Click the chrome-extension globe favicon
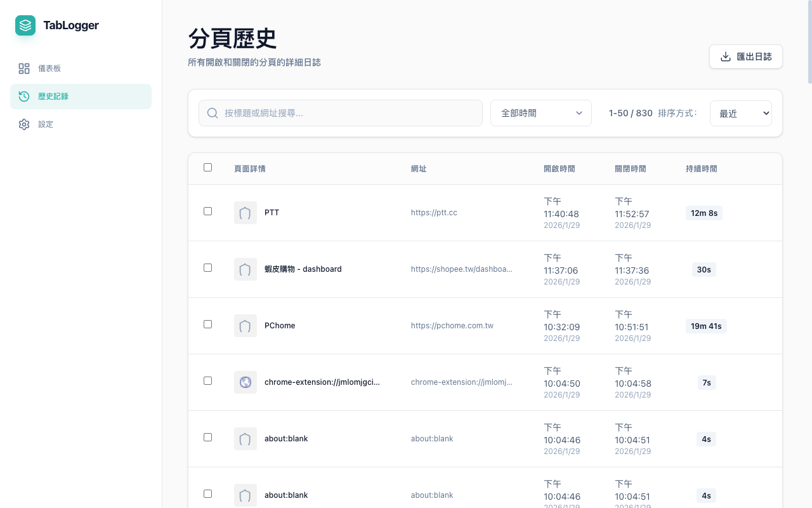This screenshot has height=508, width=812. click(246, 382)
